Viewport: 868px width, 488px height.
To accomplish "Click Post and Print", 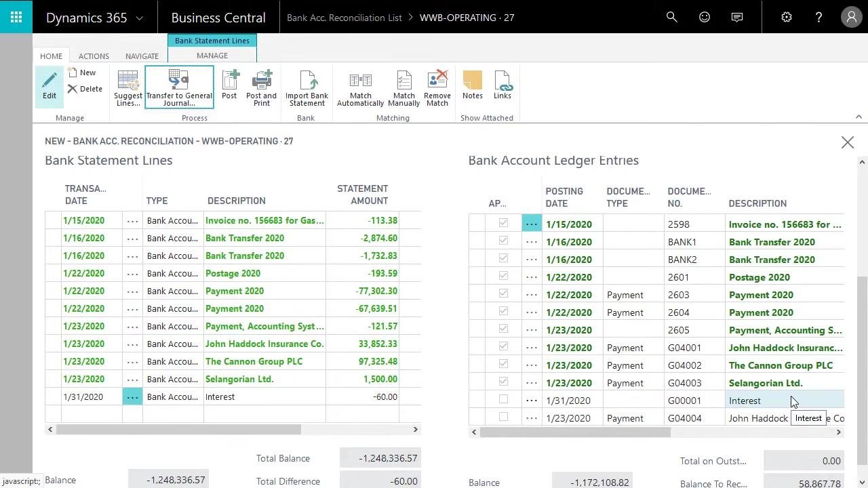I will 262,88.
